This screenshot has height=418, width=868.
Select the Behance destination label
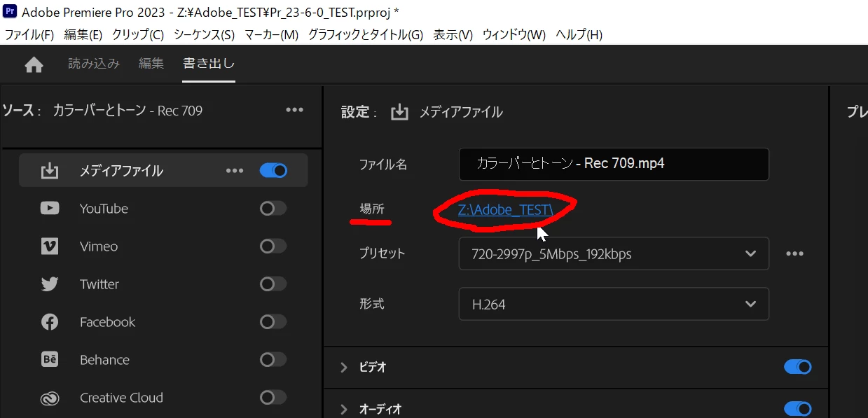[x=104, y=360]
